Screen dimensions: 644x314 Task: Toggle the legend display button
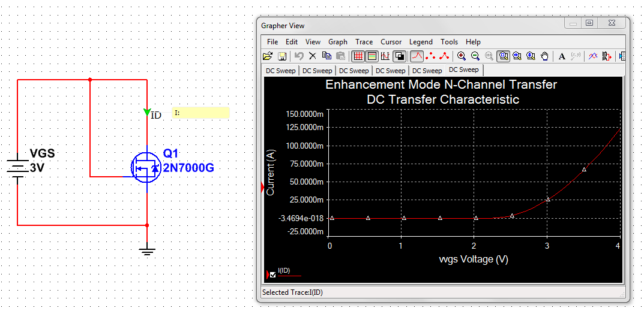[372, 56]
